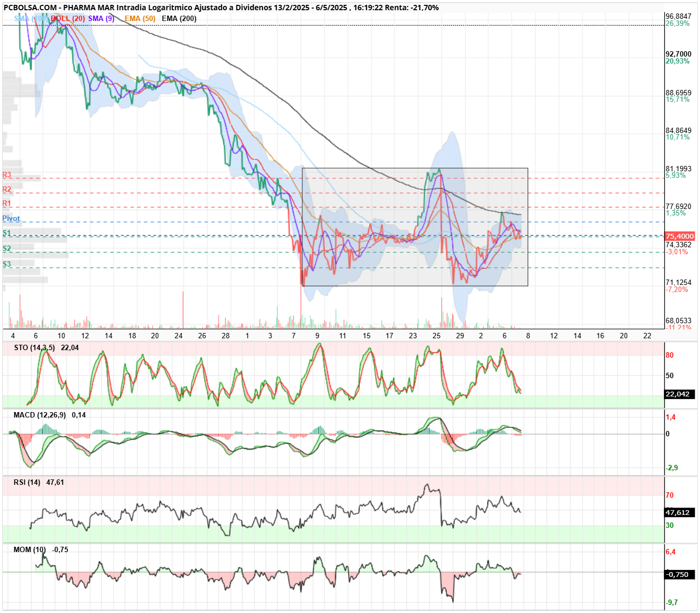
Task: Click the PCBOLSA.COM PHARMA MAR chart title
Action: tap(221, 8)
